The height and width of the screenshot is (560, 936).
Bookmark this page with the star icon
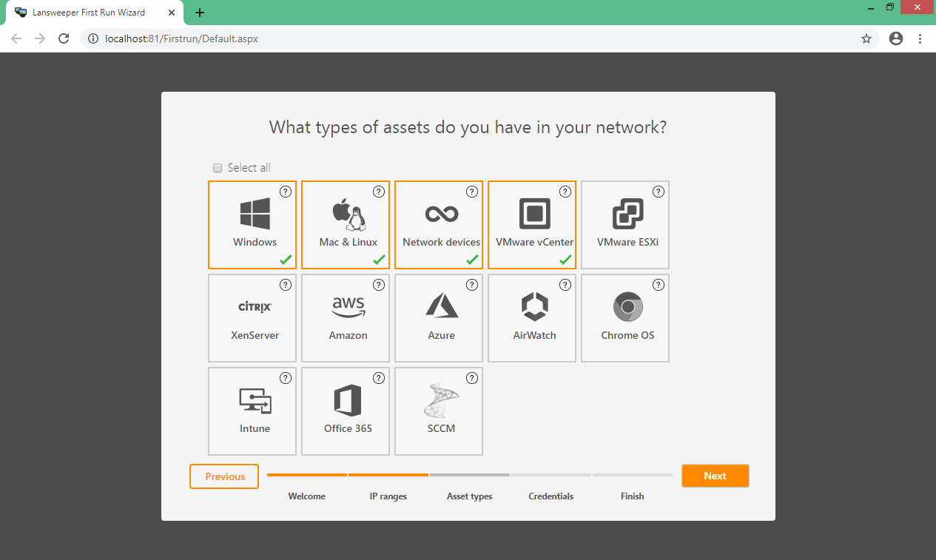click(x=866, y=38)
